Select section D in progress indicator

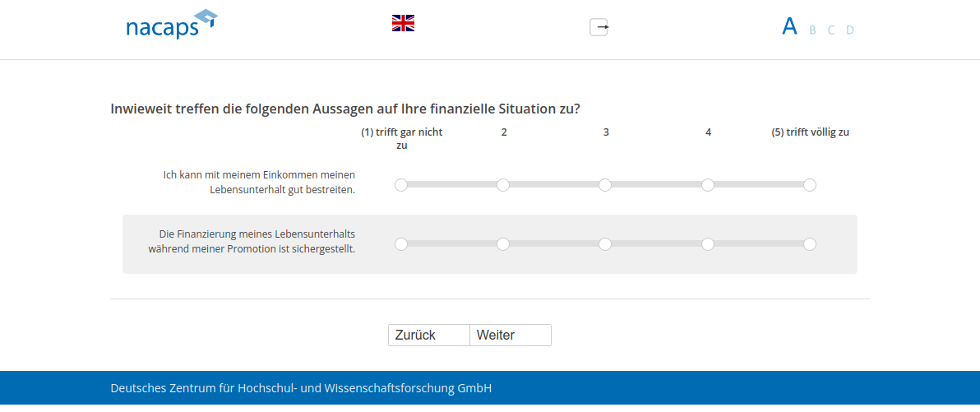(x=850, y=30)
